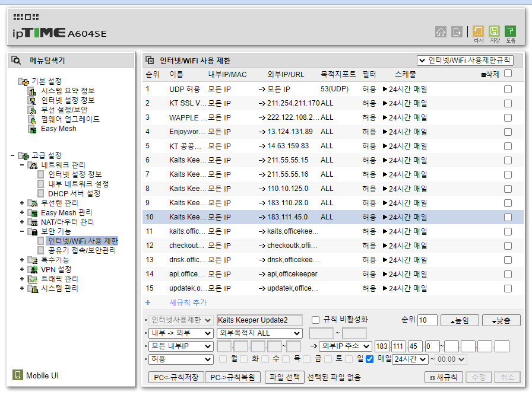Click the PC<-규칙저장 button
Screen dimensions: 532x395
[x=176, y=377]
